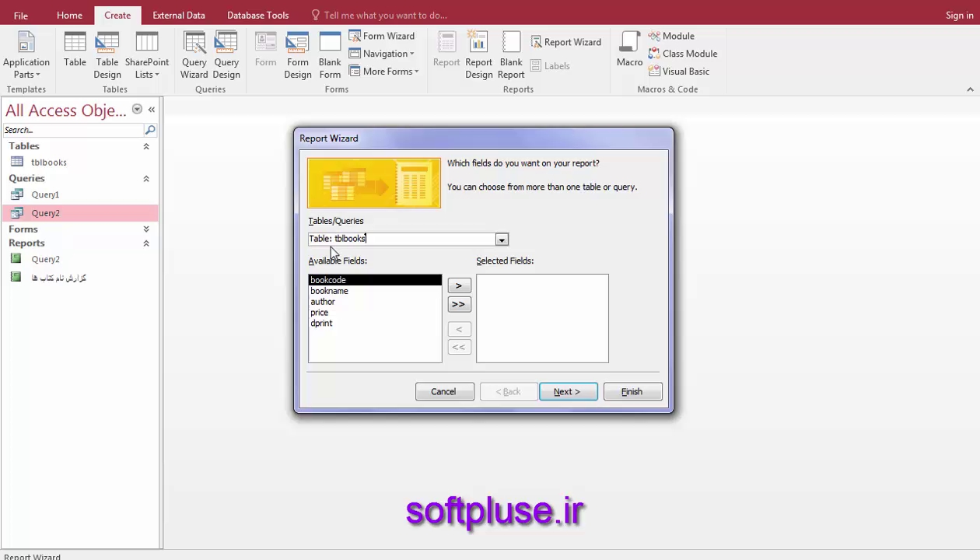
Task: Open Visual Basic editor
Action: coord(678,72)
